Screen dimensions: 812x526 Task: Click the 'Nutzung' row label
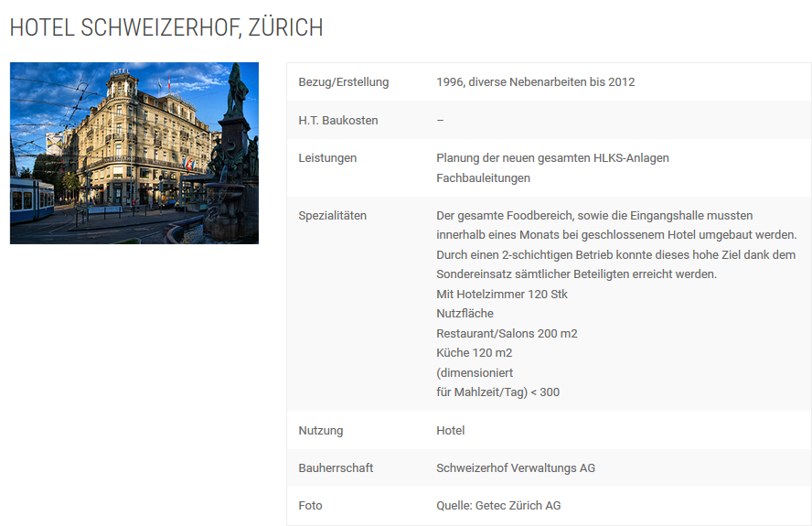click(x=321, y=431)
